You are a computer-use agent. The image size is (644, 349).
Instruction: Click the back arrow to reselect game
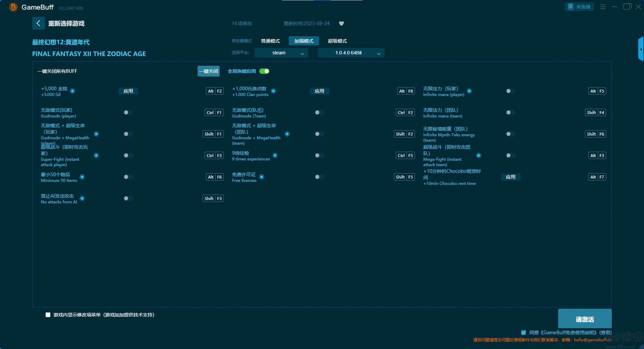pos(38,23)
